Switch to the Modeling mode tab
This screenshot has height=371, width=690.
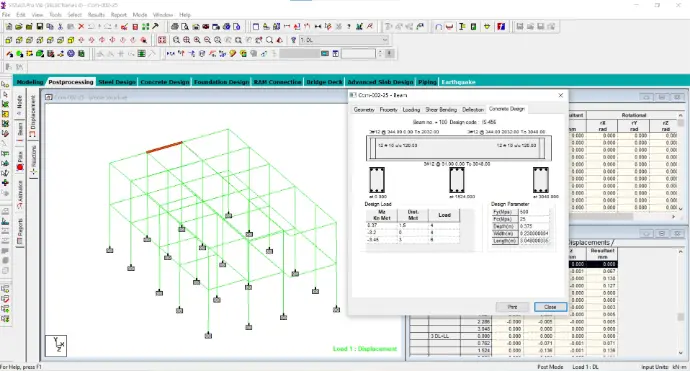click(30, 82)
